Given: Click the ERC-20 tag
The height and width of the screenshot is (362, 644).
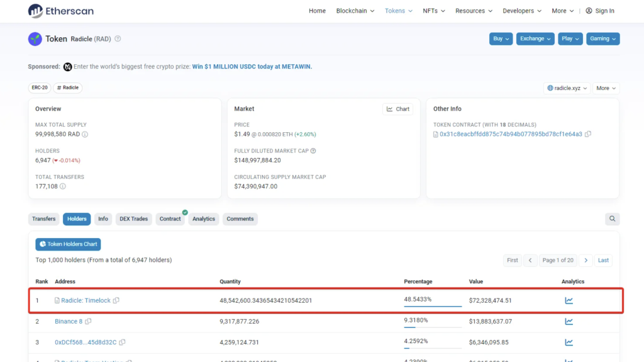Looking at the screenshot, I should tap(40, 88).
